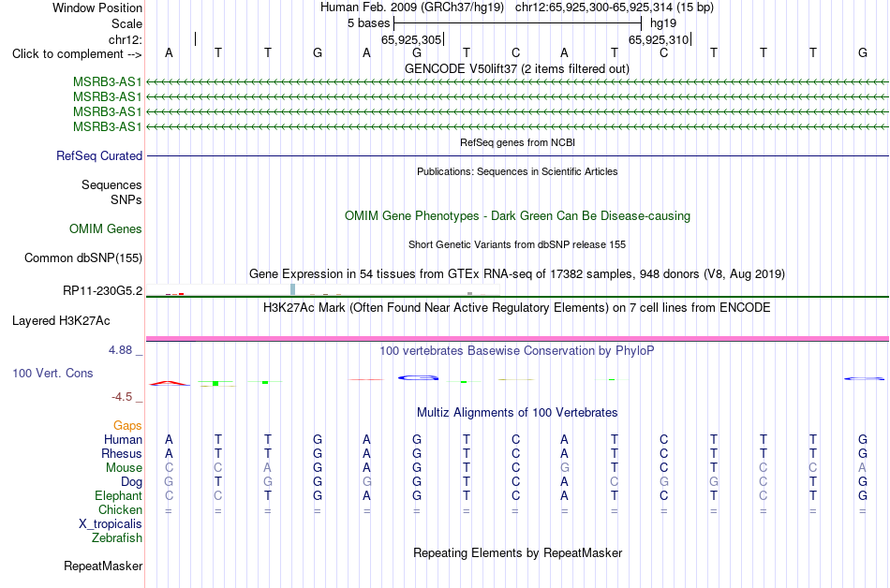Image resolution: width=890 pixels, height=588 pixels.
Task: Open the RefSeq Curated track label
Action: pyautogui.click(x=98, y=156)
